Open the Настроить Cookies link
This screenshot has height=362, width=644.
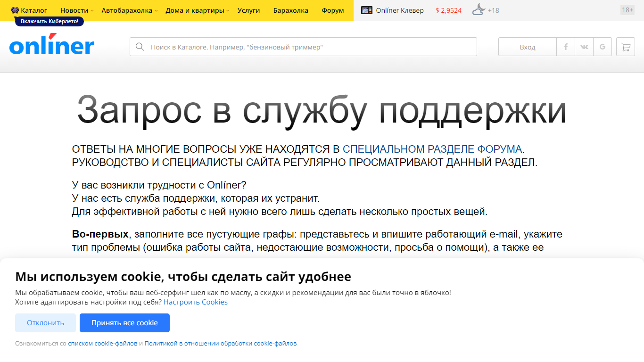pos(196,302)
